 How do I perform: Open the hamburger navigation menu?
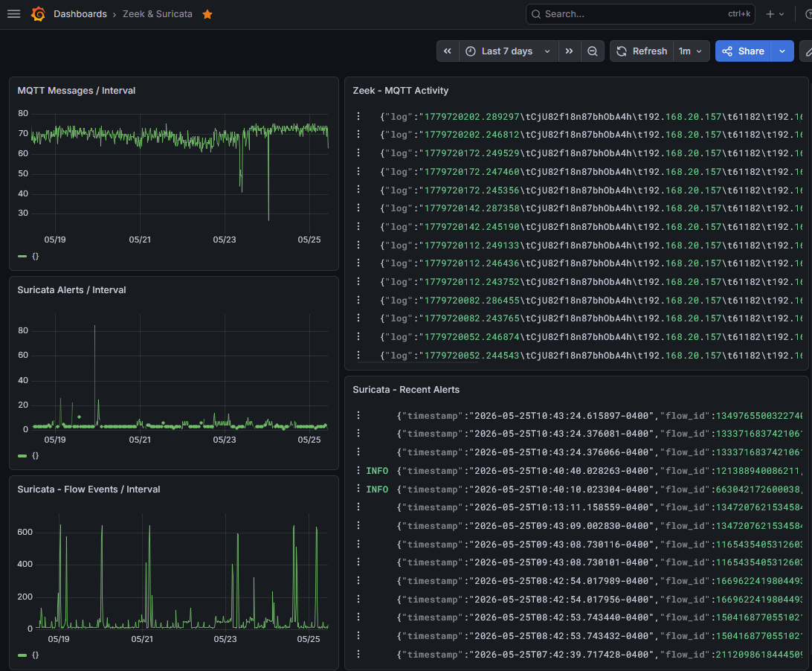(14, 14)
